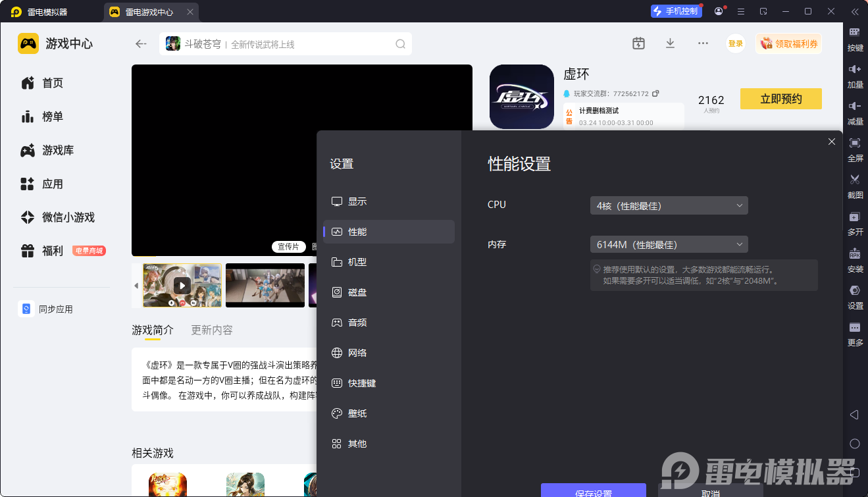Expand the CPU cores dropdown

coord(669,205)
